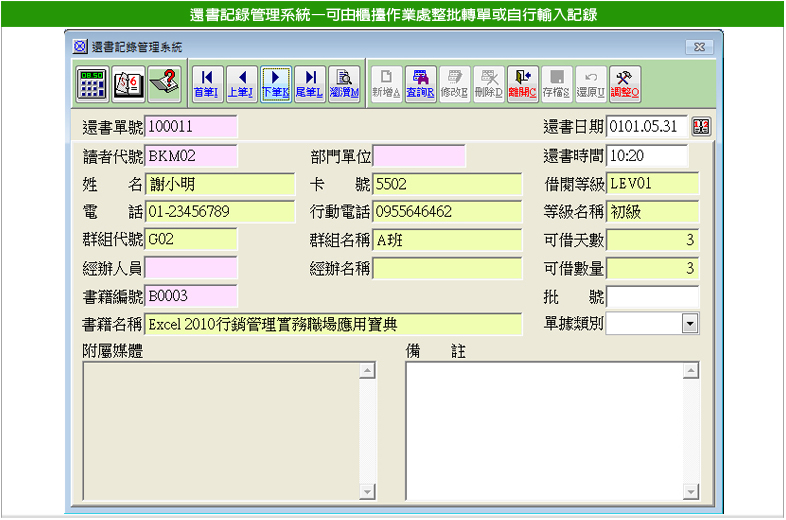786x520 pixels.
Task: Open date picker next to 還書日期
Action: tap(700, 127)
